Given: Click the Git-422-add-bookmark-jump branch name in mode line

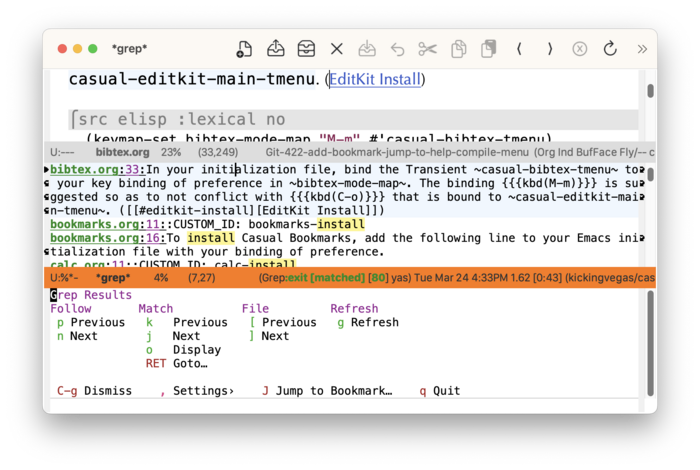Looking at the screenshot, I should (x=397, y=153).
